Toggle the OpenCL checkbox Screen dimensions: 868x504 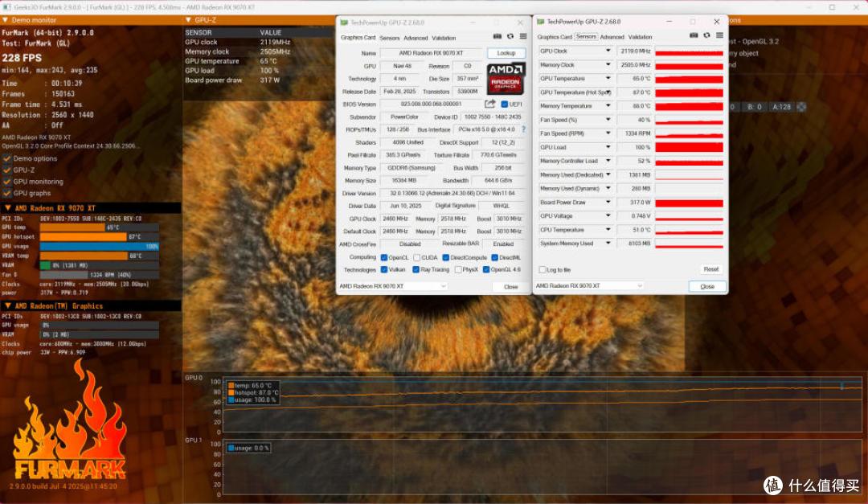coord(383,257)
